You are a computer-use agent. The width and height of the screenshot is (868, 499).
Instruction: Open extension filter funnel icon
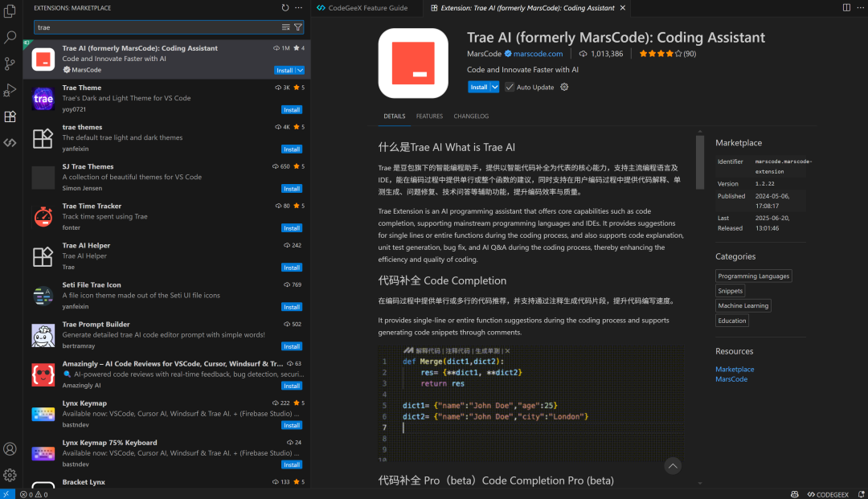pos(298,27)
